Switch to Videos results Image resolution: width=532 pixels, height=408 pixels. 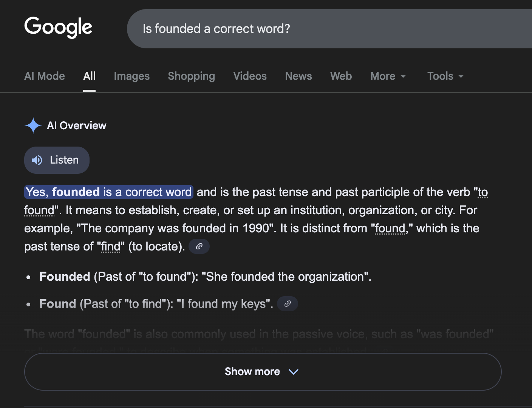[x=250, y=76]
